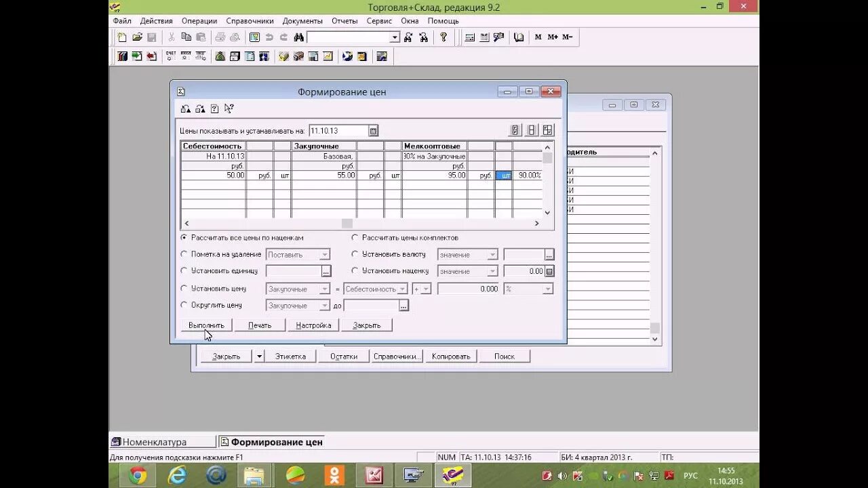Click the Copy icon in main toolbar
Screen dimensions: 868x488
186,37
